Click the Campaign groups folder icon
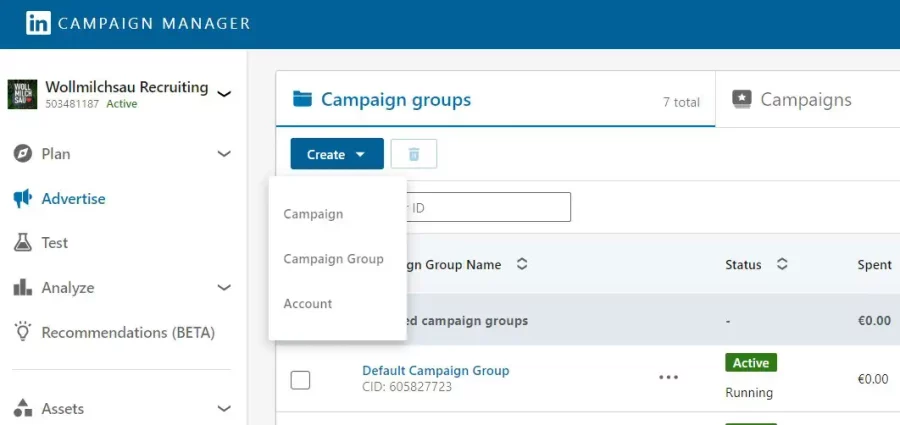 [302, 99]
